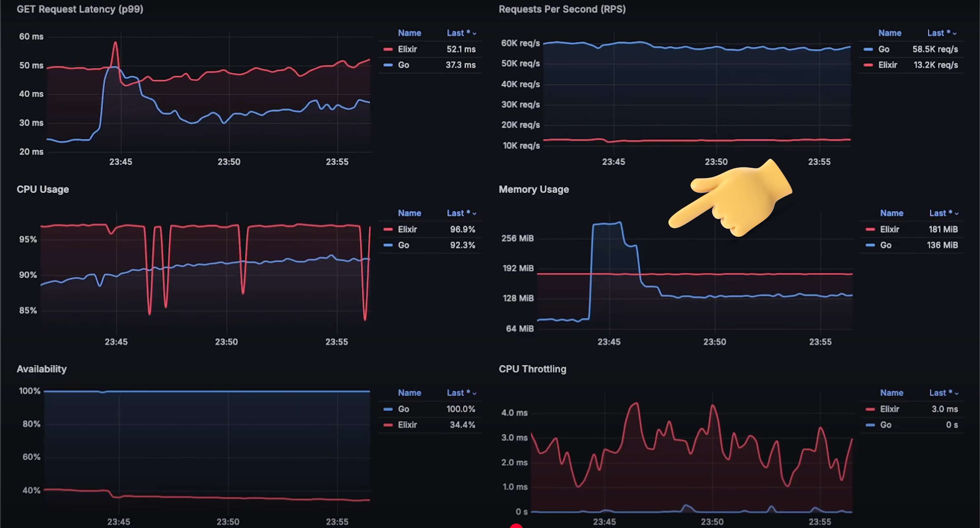
Task: Click Elixir red swatch in Latency legend
Action: [x=388, y=49]
